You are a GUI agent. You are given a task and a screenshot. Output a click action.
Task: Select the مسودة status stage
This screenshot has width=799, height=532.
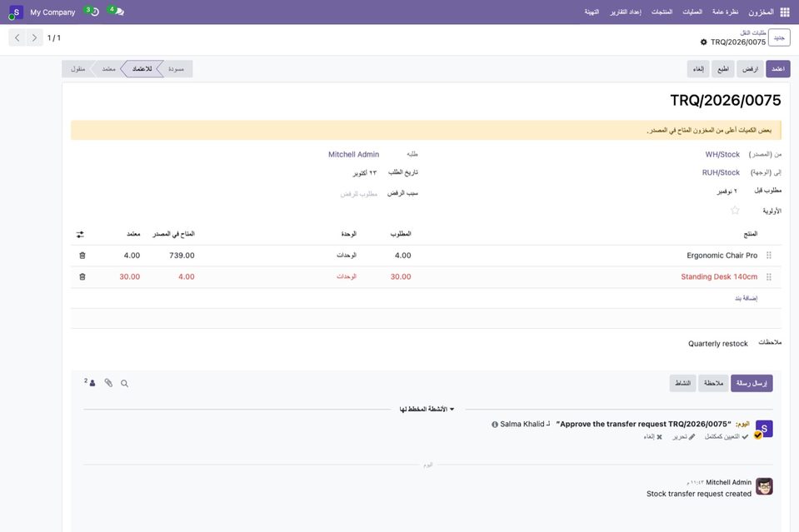(x=177, y=69)
